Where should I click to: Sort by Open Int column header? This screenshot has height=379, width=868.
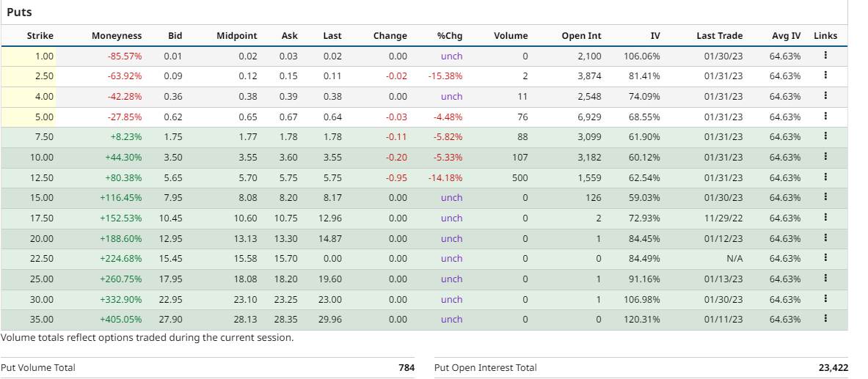pos(581,36)
